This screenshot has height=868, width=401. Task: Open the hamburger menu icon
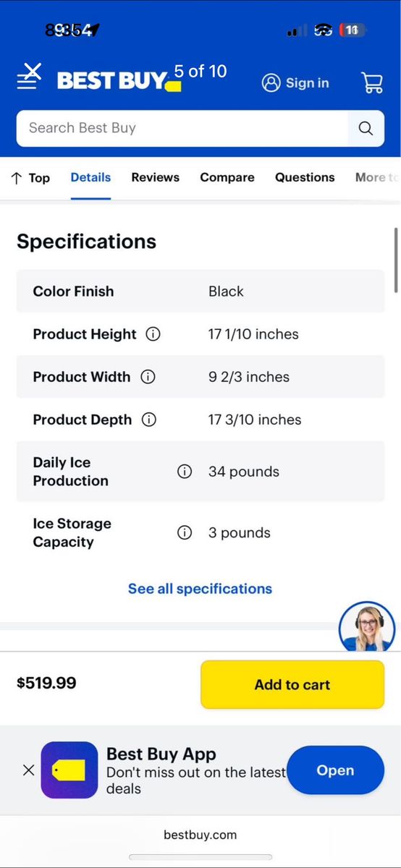(29, 77)
